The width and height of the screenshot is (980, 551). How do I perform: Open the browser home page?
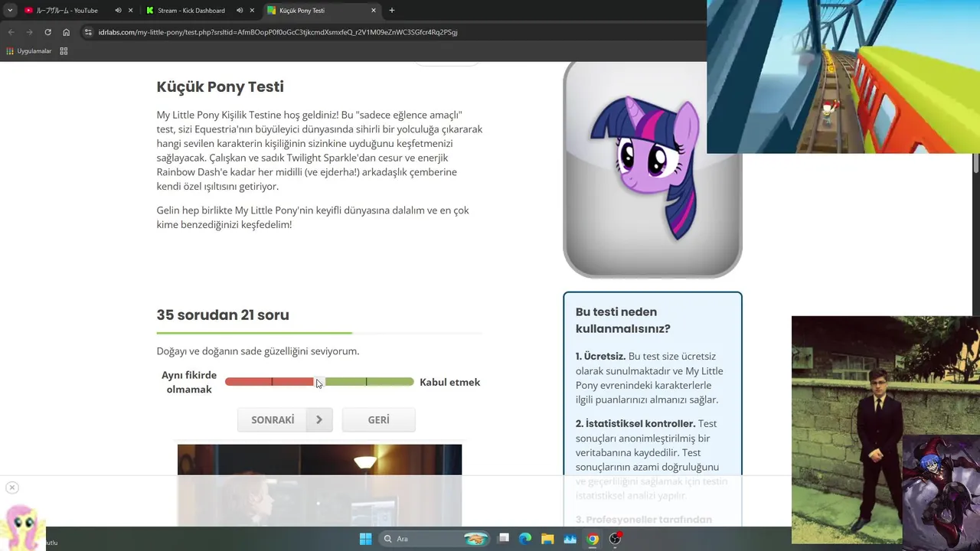pos(66,32)
